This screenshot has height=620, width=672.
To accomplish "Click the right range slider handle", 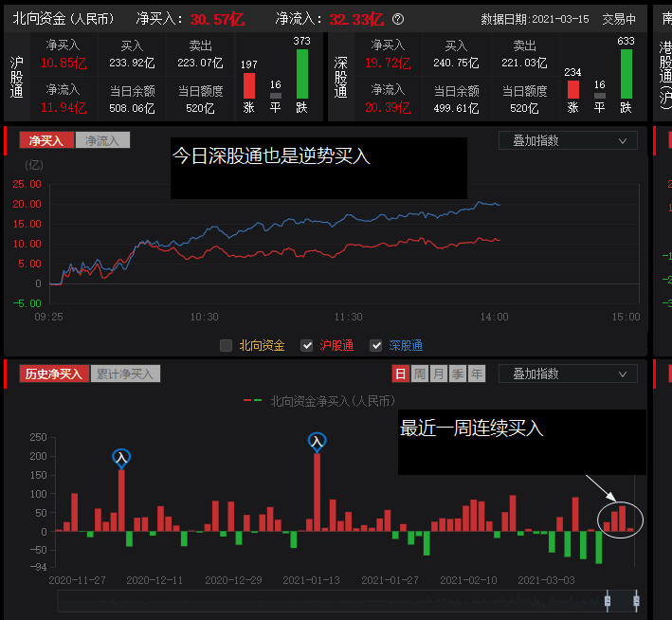I will (x=636, y=600).
